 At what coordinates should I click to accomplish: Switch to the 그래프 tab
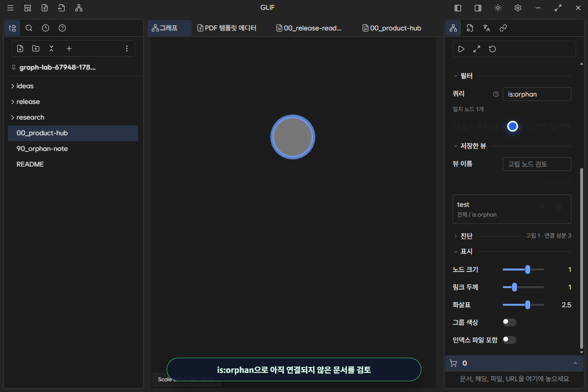tap(170, 28)
